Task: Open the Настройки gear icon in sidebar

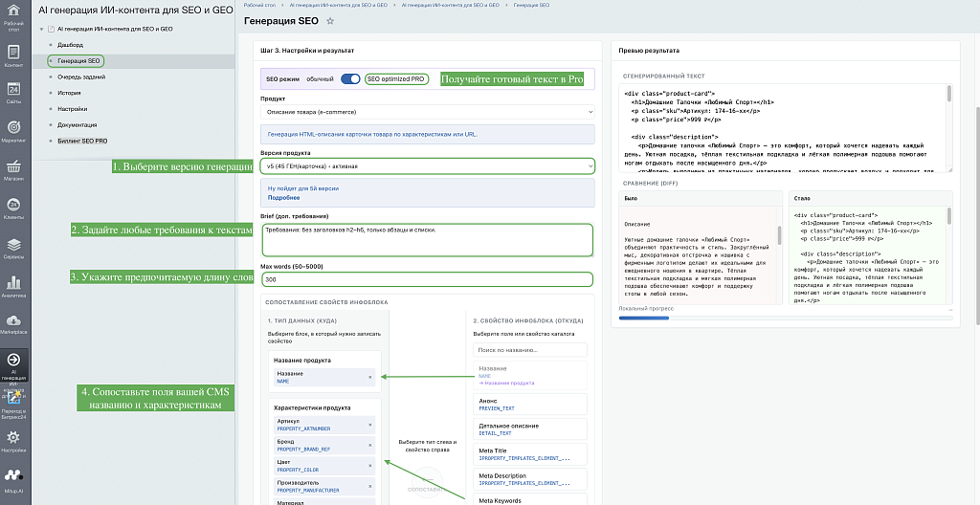Action: pyautogui.click(x=13, y=437)
